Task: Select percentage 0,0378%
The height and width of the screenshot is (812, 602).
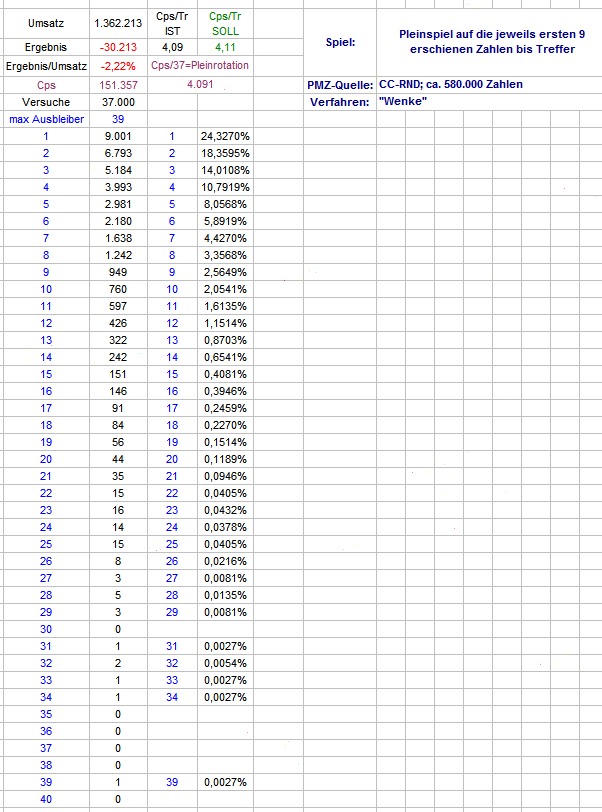Action: [x=225, y=527]
